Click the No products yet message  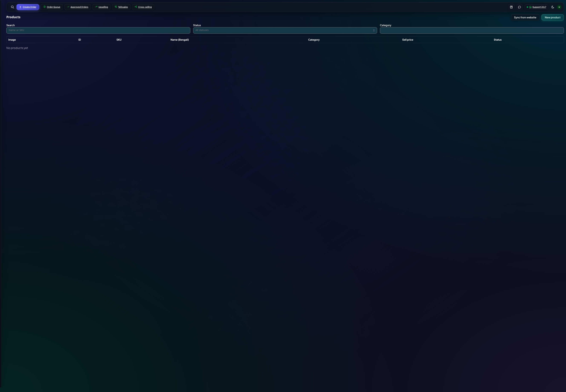(17, 48)
